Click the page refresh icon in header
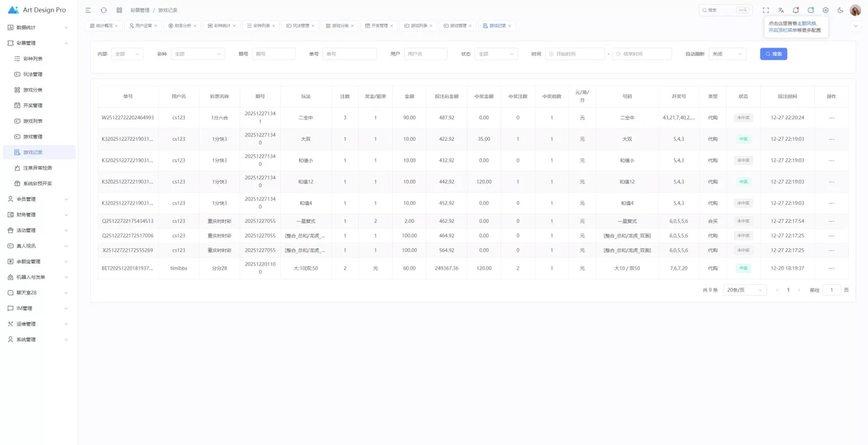868x445 pixels. [x=103, y=10]
